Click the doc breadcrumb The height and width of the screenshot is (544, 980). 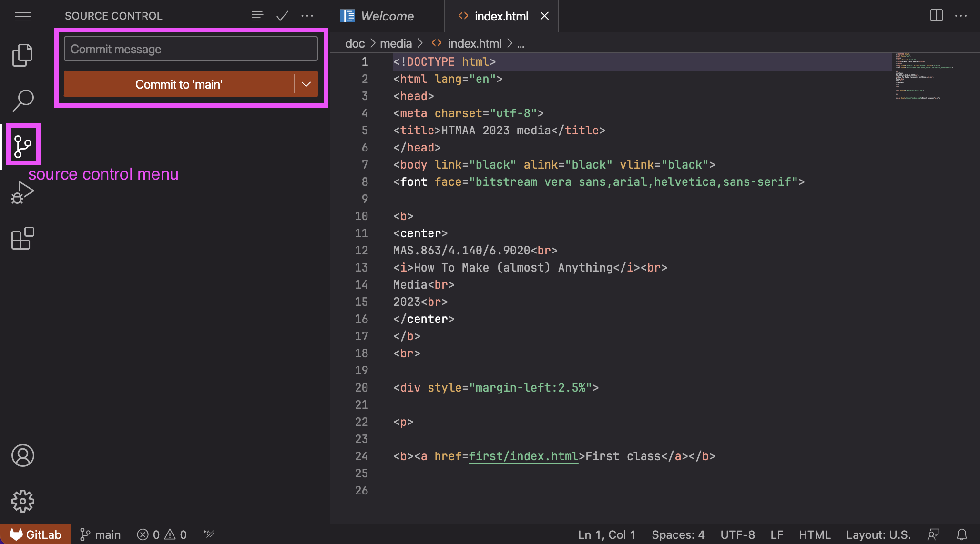coord(355,43)
